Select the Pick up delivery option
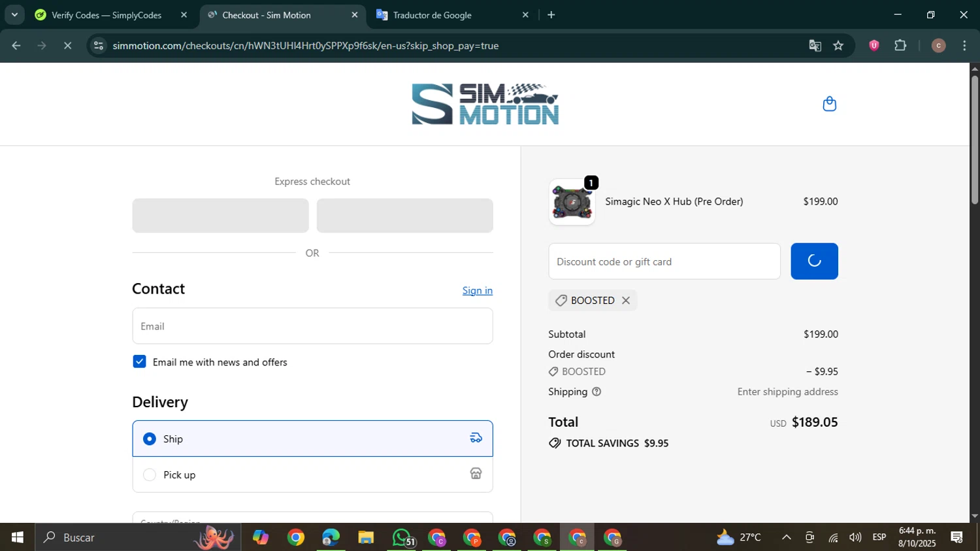This screenshot has height=551, width=980. 312,475
